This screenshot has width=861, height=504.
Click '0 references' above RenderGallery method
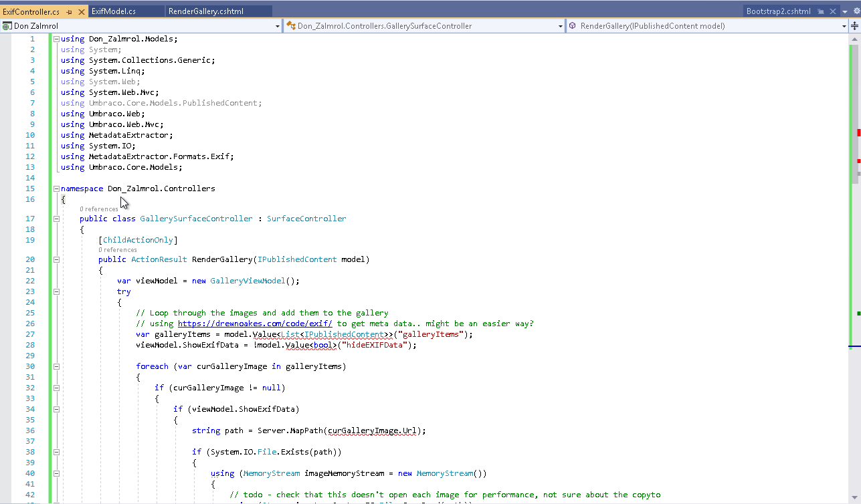pyautogui.click(x=117, y=250)
